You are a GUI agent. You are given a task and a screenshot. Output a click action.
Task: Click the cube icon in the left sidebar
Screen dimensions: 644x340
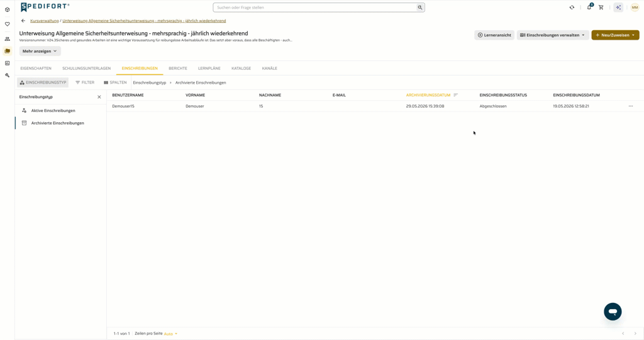point(7,9)
